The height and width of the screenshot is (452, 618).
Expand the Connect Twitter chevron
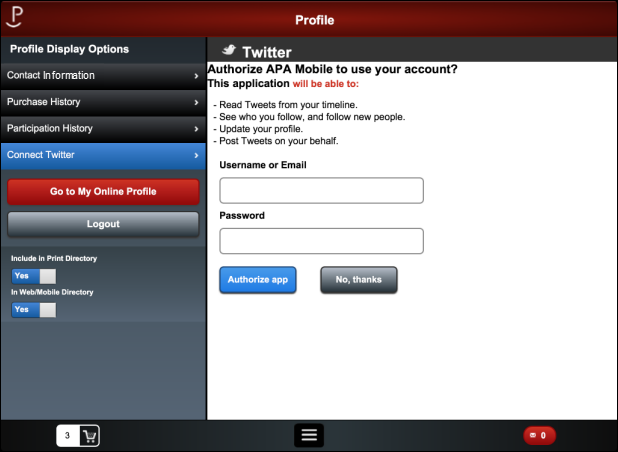pos(196,155)
